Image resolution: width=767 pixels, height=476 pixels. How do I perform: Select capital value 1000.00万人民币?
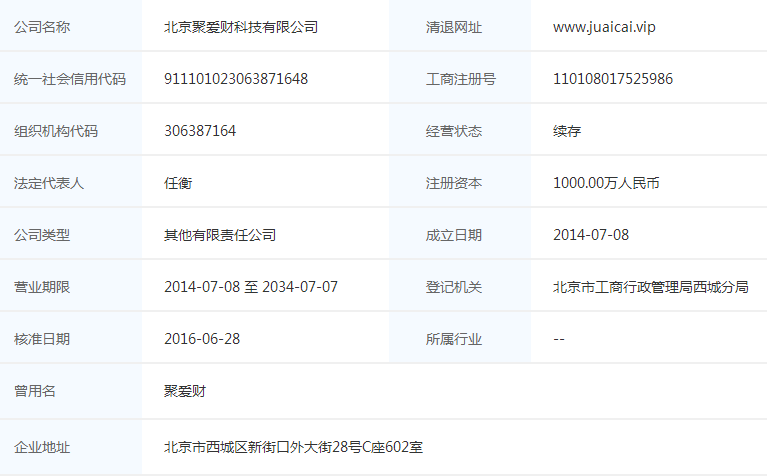coord(606,183)
